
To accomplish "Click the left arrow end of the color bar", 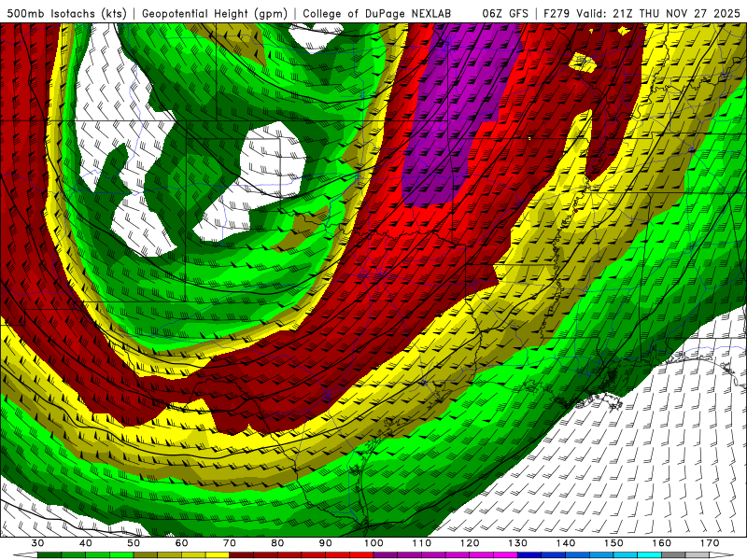I will (x=25, y=555).
